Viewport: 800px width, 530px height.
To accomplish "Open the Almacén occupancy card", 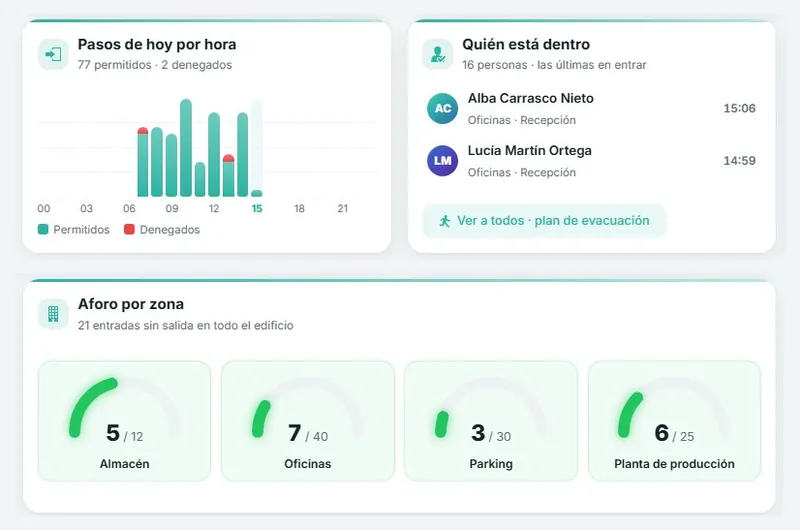I will point(124,421).
